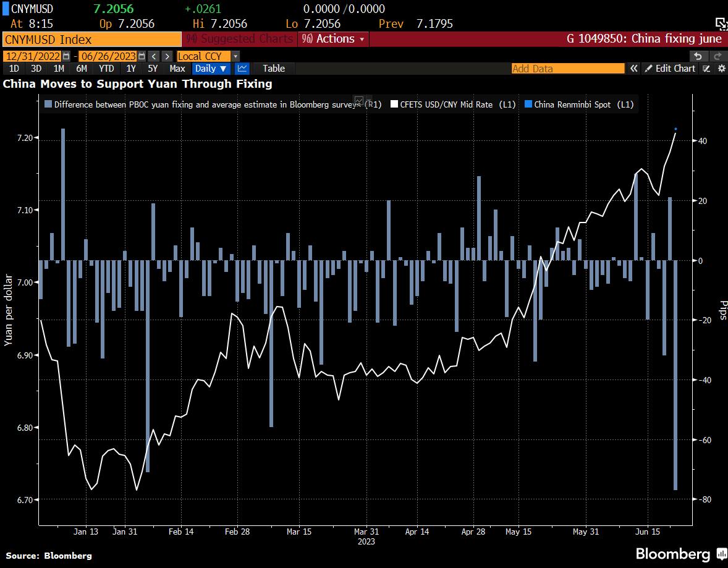
Task: Click the Jan 13 x-axis label
Action: coord(86,532)
